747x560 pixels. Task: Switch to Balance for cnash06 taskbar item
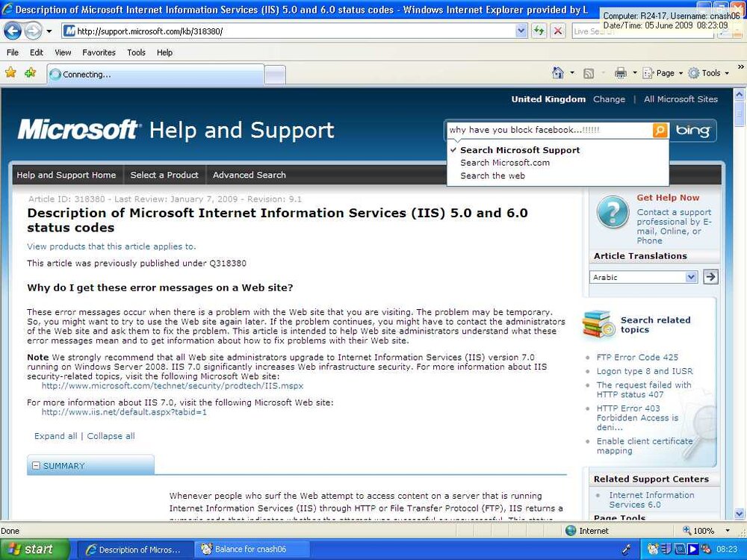click(x=252, y=549)
